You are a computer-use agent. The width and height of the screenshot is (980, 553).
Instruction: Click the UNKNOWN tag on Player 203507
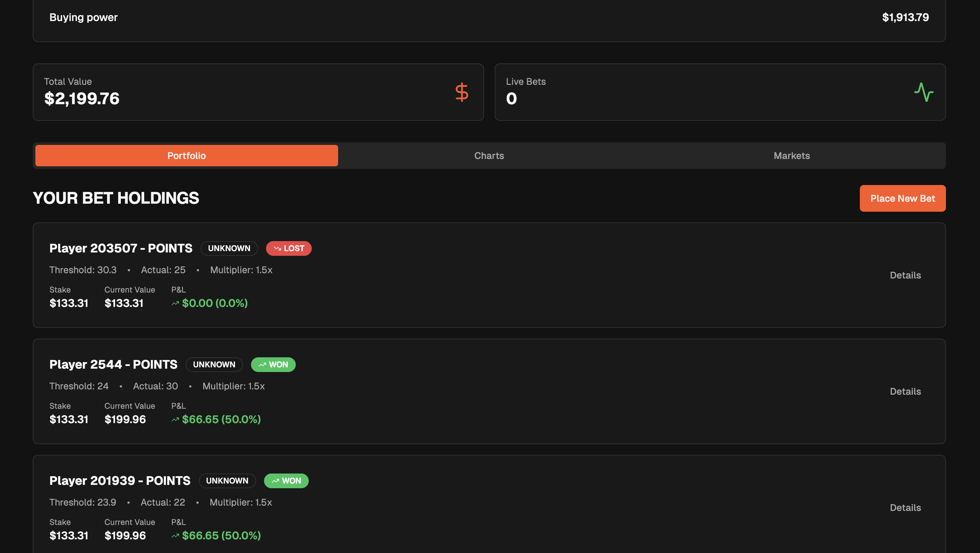[229, 248]
